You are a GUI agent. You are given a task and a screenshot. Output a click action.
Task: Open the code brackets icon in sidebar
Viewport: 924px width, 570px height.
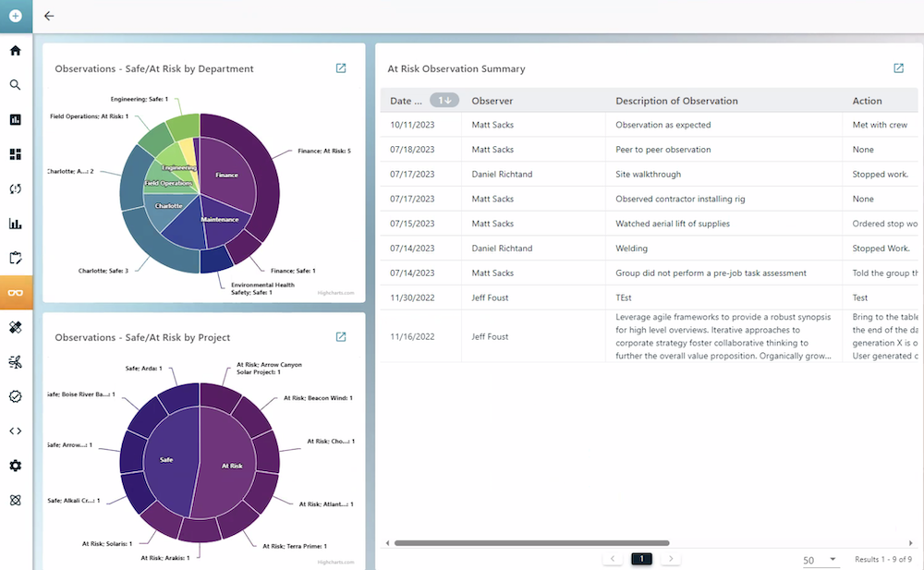(x=16, y=431)
